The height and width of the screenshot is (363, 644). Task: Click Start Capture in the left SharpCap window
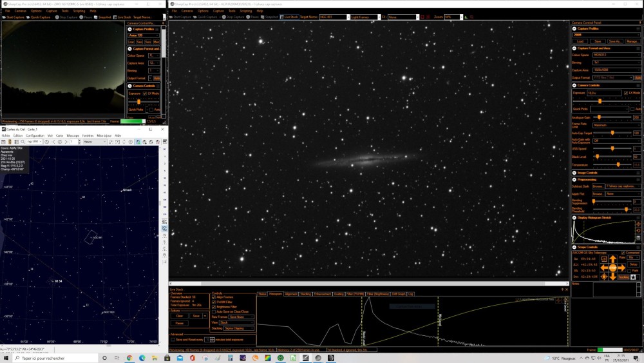13,17
